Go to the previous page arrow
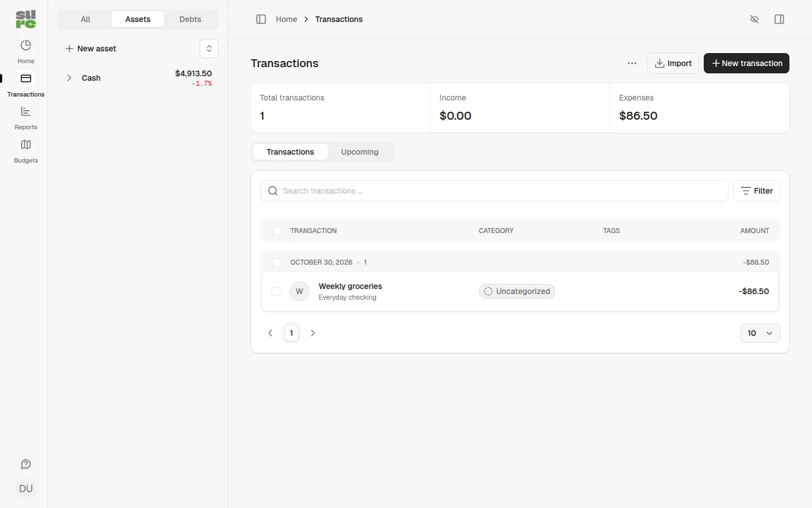This screenshot has width=812, height=508. 271,333
